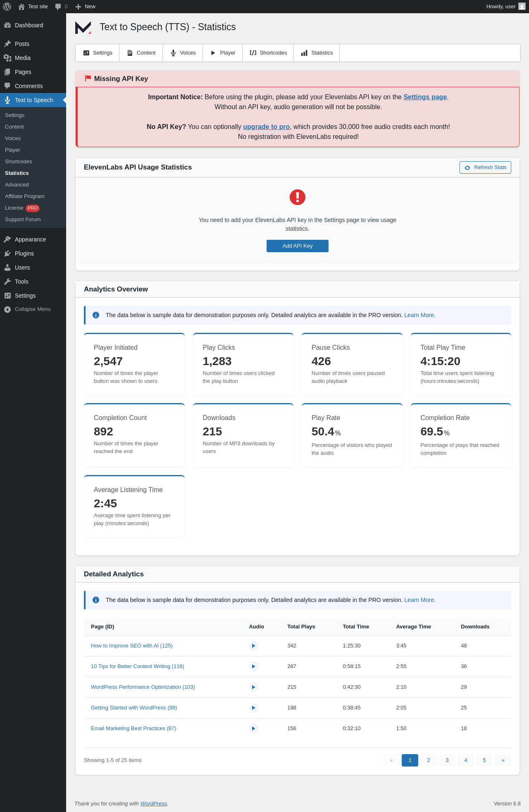Go to pagination page 2
This screenshot has width=529, height=812.
429,760
